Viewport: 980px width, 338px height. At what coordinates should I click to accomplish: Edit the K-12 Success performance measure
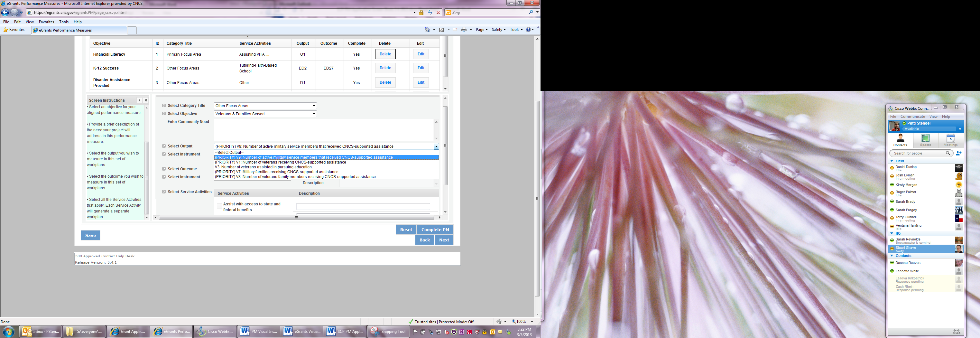point(421,68)
